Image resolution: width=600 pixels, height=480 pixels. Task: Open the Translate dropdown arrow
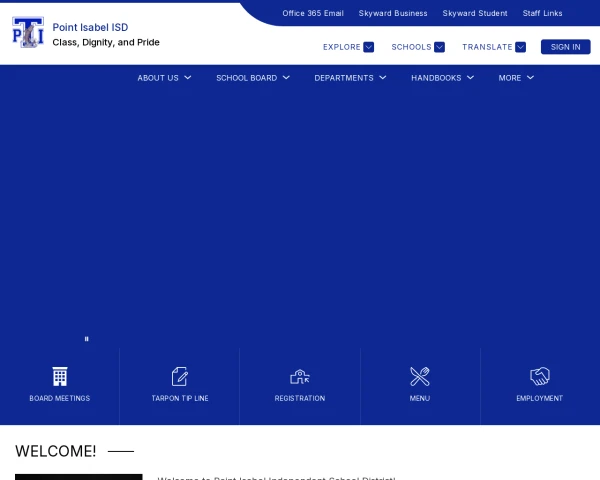click(x=520, y=47)
